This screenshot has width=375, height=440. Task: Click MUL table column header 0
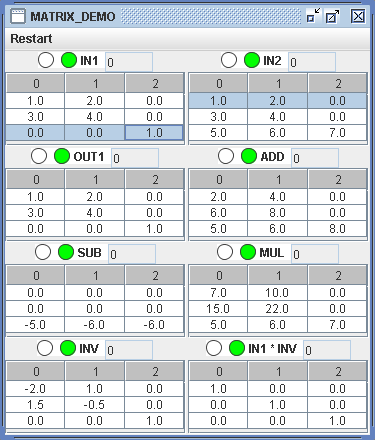[x=219, y=275]
